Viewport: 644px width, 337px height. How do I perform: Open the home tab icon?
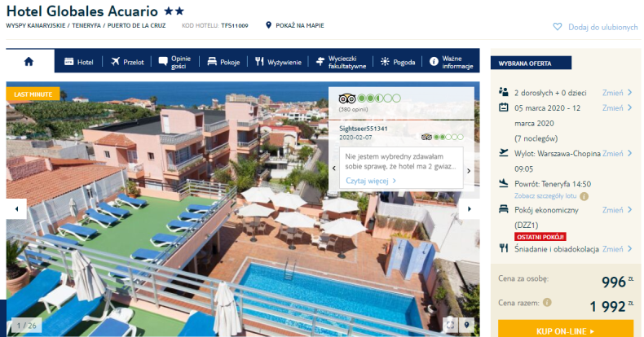point(29,62)
